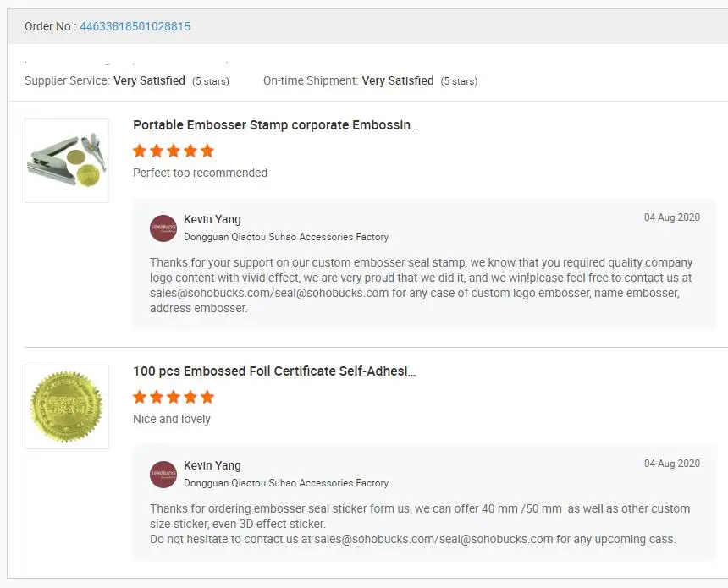Click the star rating under Embossed Foil Certificate
This screenshot has width=728, height=588.
[174, 398]
